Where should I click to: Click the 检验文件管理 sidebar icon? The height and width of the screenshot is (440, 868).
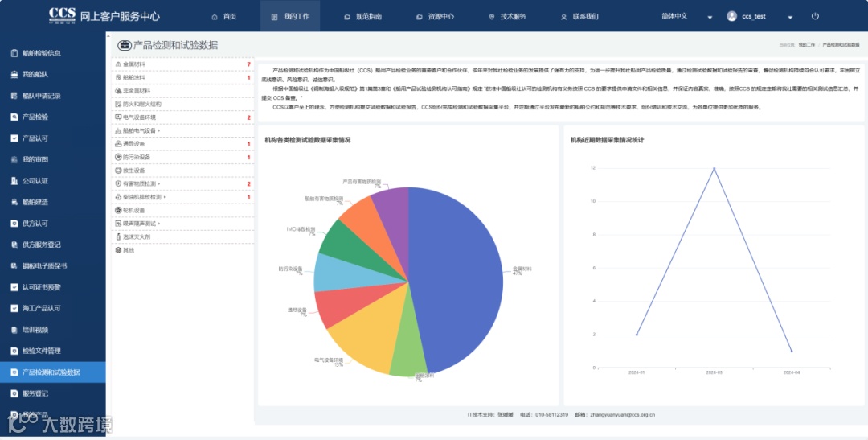click(x=15, y=351)
